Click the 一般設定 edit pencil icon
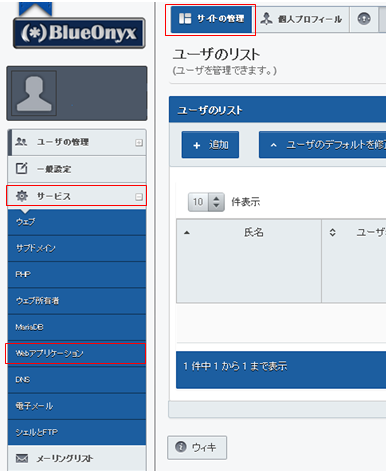The height and width of the screenshot is (471, 386). tap(22, 168)
